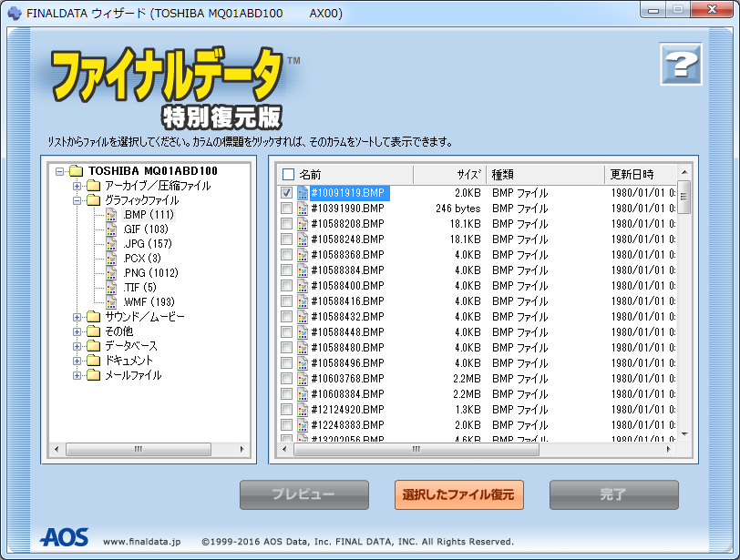Uncheck the #10091919.BMP checkbox
740x560 pixels.
[x=286, y=192]
